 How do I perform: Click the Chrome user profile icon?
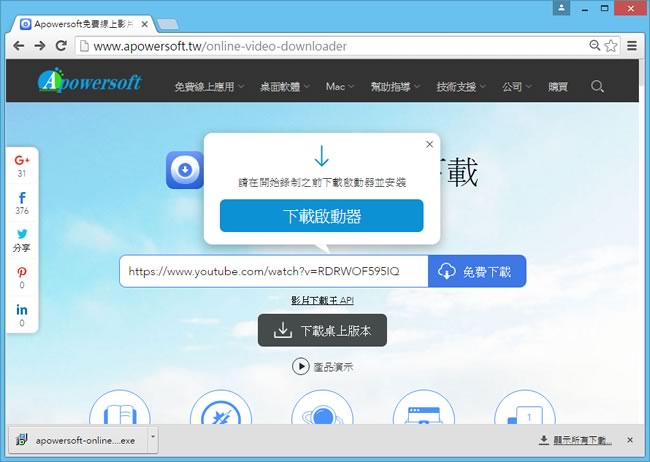(561, 8)
